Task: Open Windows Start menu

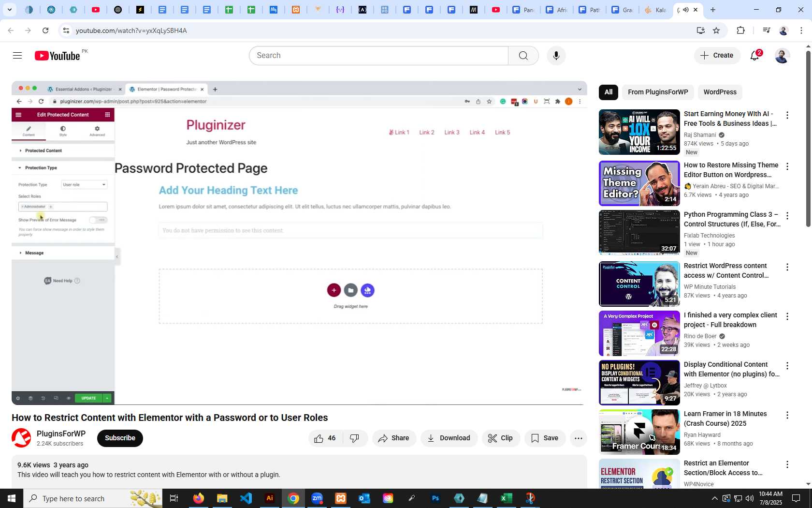Action: [x=12, y=498]
